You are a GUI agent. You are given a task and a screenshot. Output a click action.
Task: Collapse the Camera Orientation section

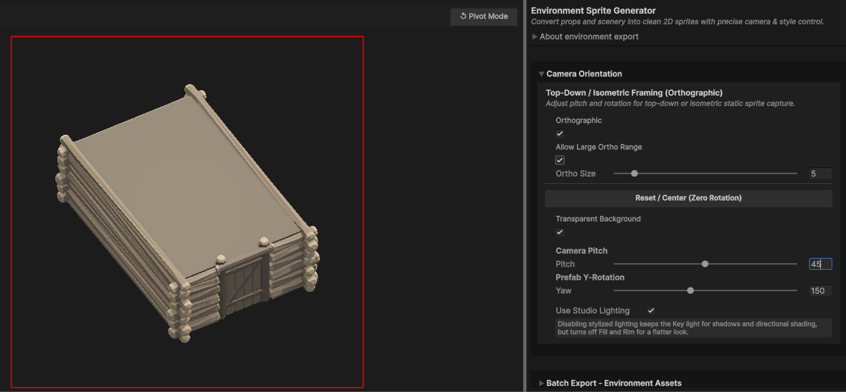coord(580,74)
